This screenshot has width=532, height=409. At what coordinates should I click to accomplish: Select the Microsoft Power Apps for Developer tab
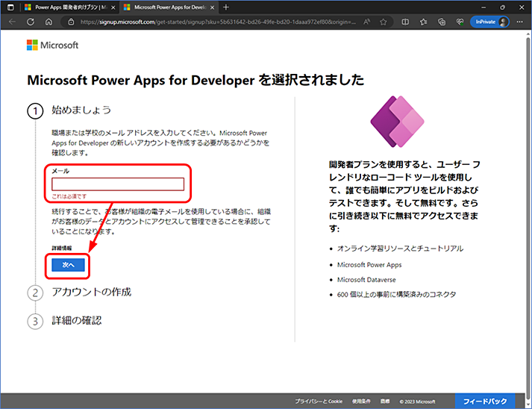click(169, 7)
